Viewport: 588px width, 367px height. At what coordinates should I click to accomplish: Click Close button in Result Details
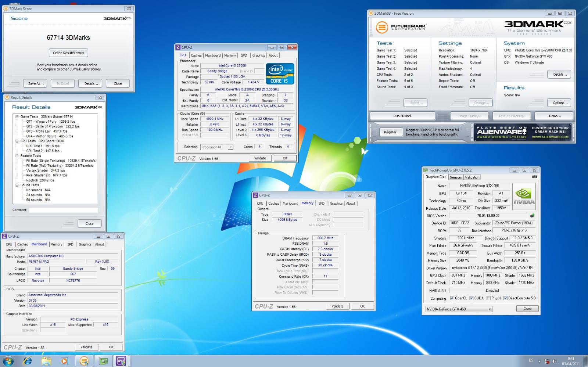click(x=89, y=223)
